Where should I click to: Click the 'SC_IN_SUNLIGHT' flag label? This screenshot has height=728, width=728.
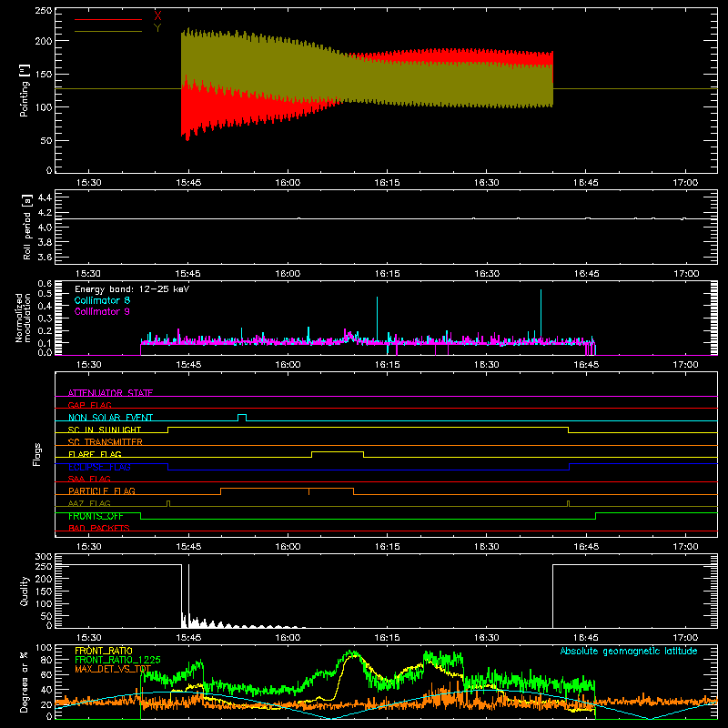(105, 430)
